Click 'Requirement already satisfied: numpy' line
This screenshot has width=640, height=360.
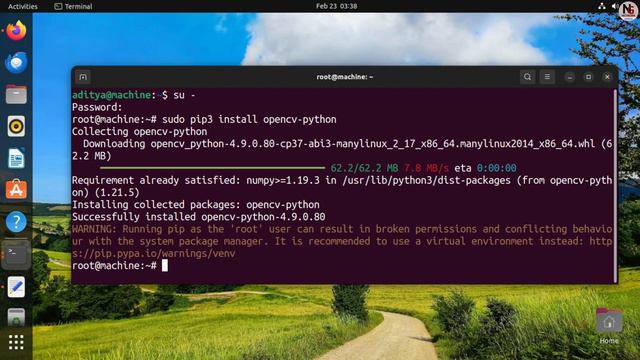[342, 186]
